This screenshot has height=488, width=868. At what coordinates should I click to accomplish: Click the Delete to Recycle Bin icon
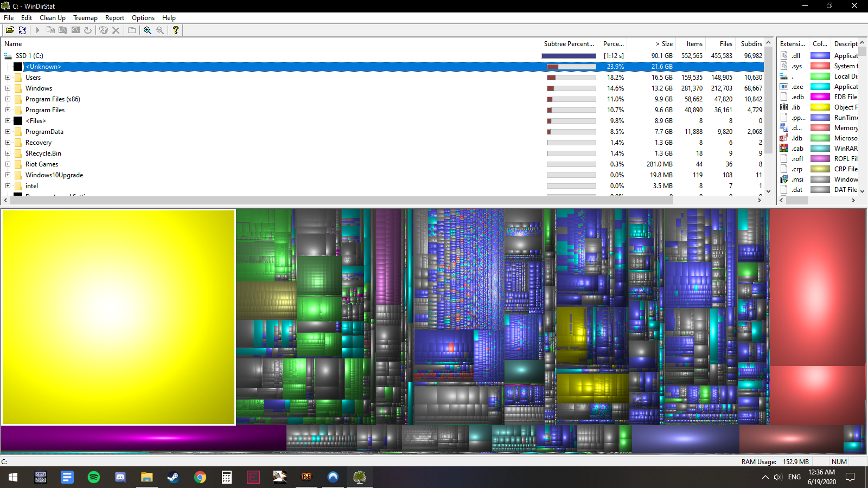click(x=103, y=30)
